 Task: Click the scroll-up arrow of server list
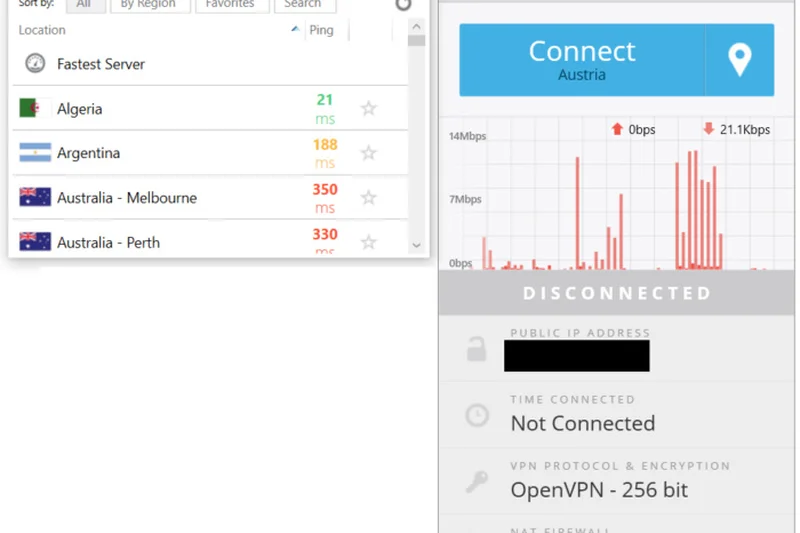click(x=416, y=27)
